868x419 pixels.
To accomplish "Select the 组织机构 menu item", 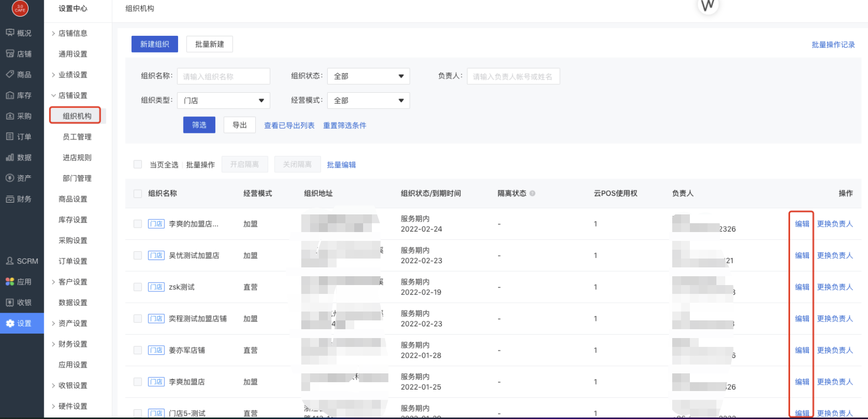I will pyautogui.click(x=77, y=116).
